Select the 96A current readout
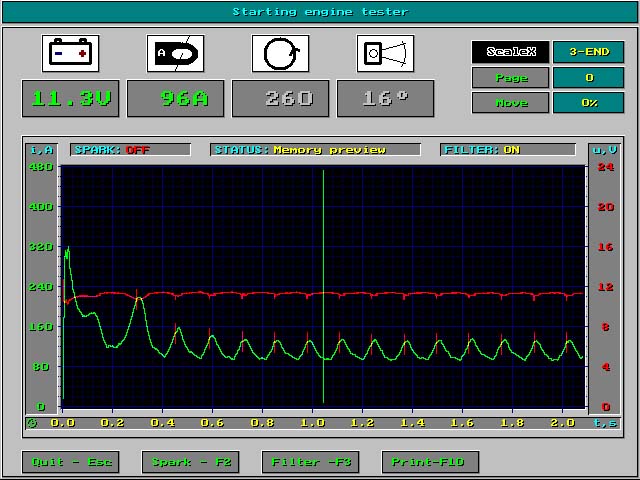The width and height of the screenshot is (640, 480). click(x=176, y=98)
